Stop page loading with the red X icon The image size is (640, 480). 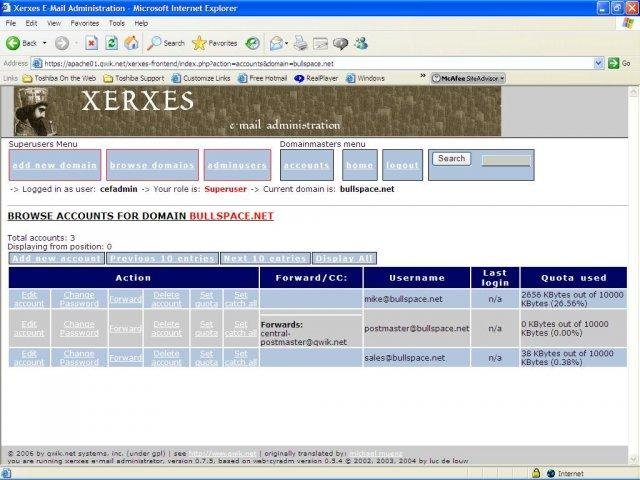coord(91,43)
